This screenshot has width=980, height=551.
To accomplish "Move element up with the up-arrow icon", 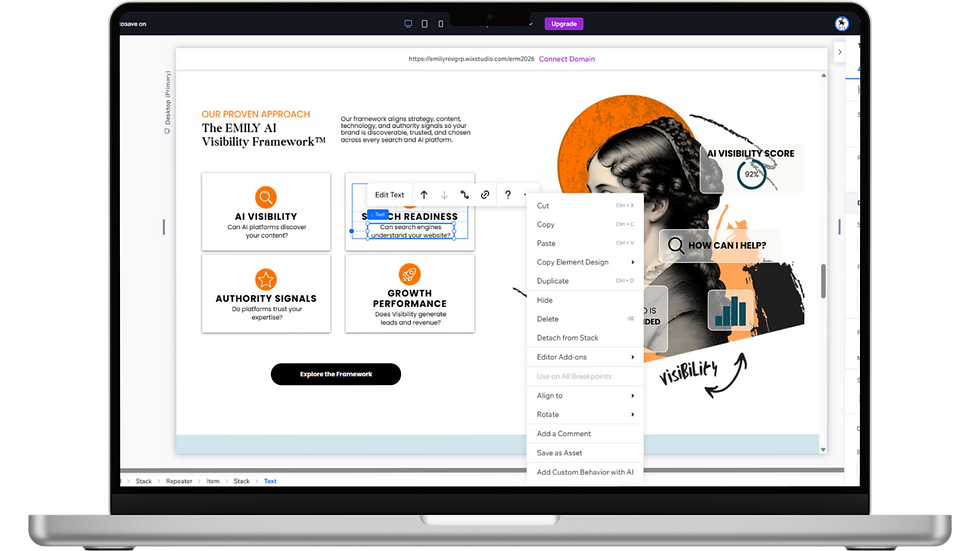I will point(424,195).
